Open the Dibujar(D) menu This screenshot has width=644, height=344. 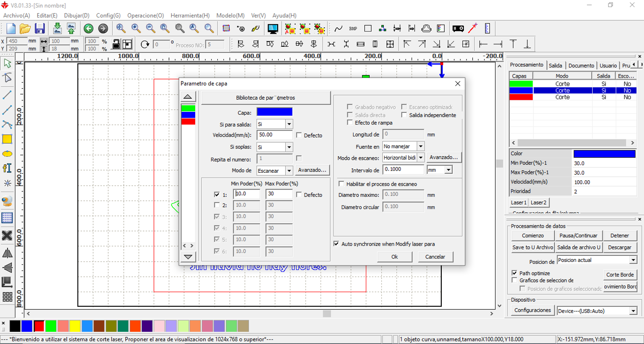tap(77, 16)
